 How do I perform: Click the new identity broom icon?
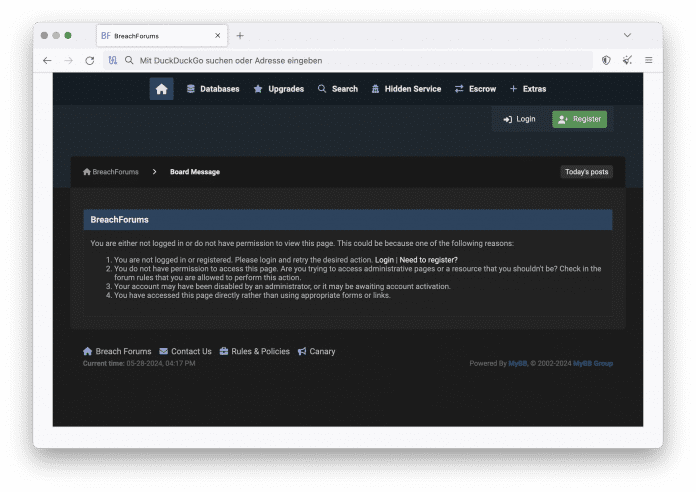tap(627, 60)
